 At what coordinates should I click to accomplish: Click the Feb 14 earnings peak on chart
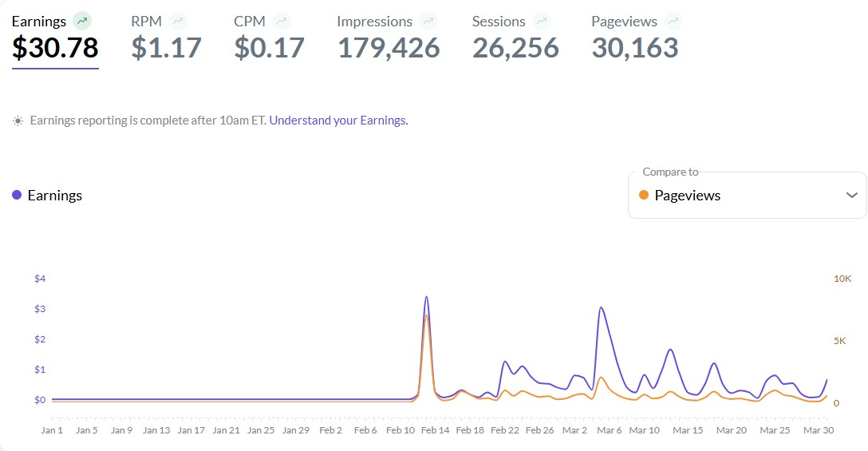(427, 297)
